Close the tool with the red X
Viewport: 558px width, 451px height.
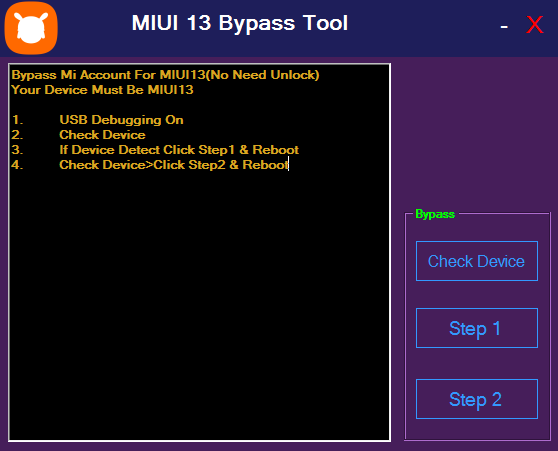(x=535, y=25)
